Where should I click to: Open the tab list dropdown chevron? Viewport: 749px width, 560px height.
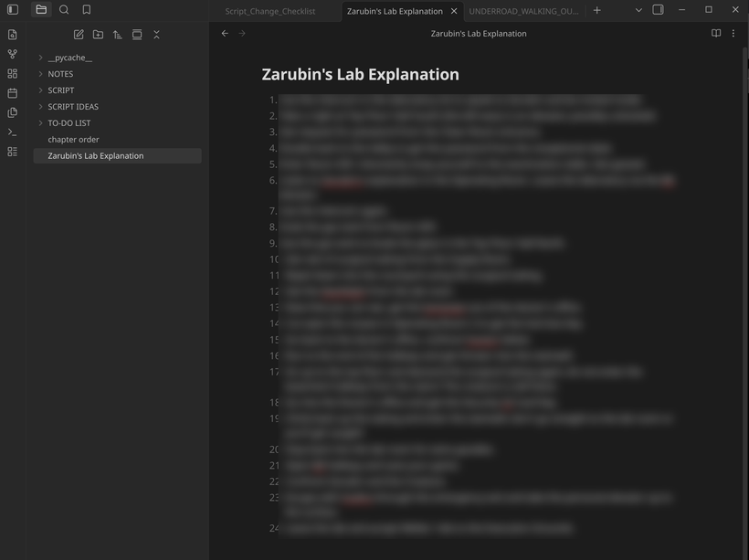tap(638, 10)
